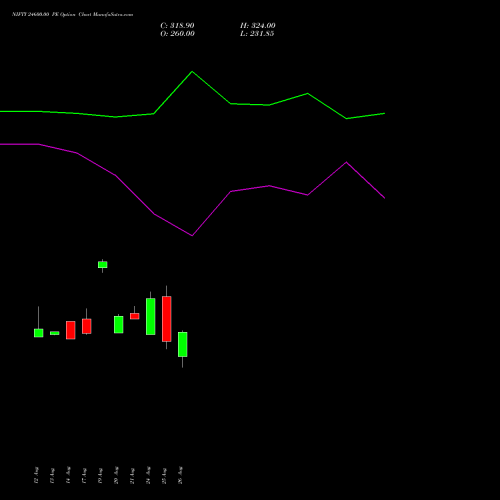
Task: Click the tall green candle for 24 Aug
Action: click(x=151, y=316)
